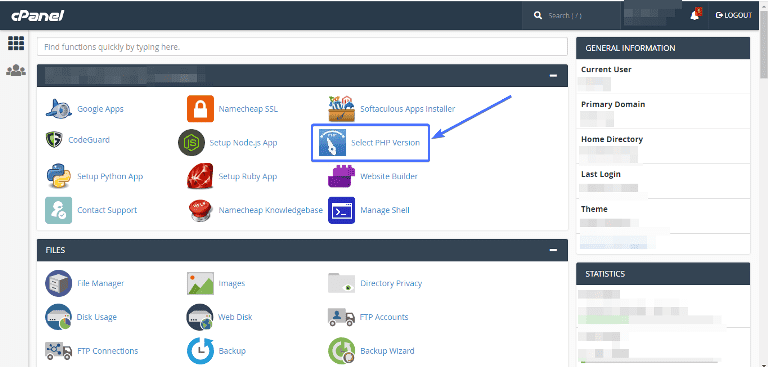Open the Website Builder icon
Screen dimensions: 768x367
(341, 176)
